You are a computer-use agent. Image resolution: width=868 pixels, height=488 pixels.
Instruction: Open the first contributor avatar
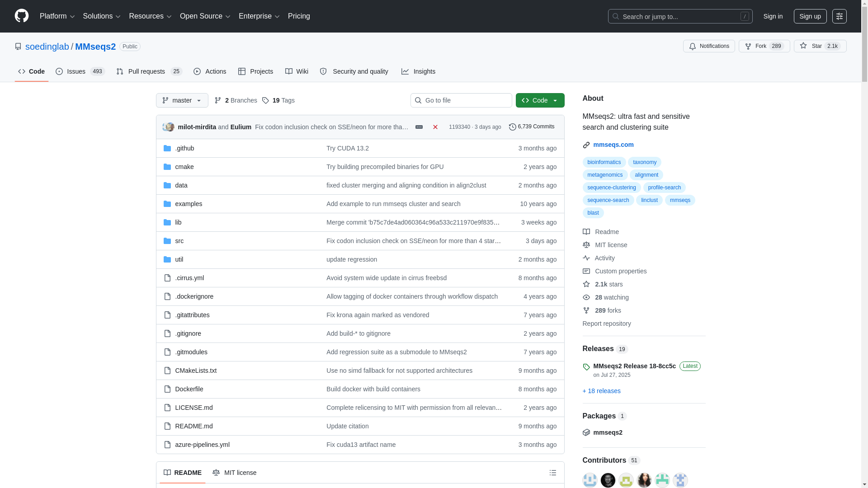pyautogui.click(x=590, y=480)
